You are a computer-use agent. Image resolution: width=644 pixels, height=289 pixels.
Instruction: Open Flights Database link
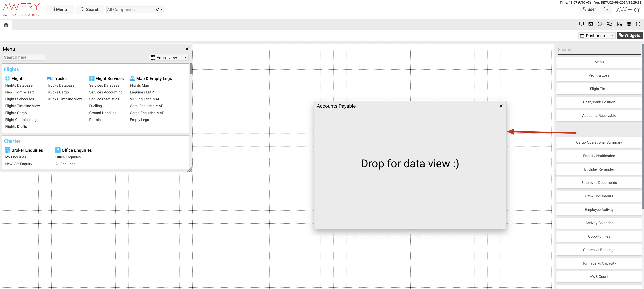19,86
